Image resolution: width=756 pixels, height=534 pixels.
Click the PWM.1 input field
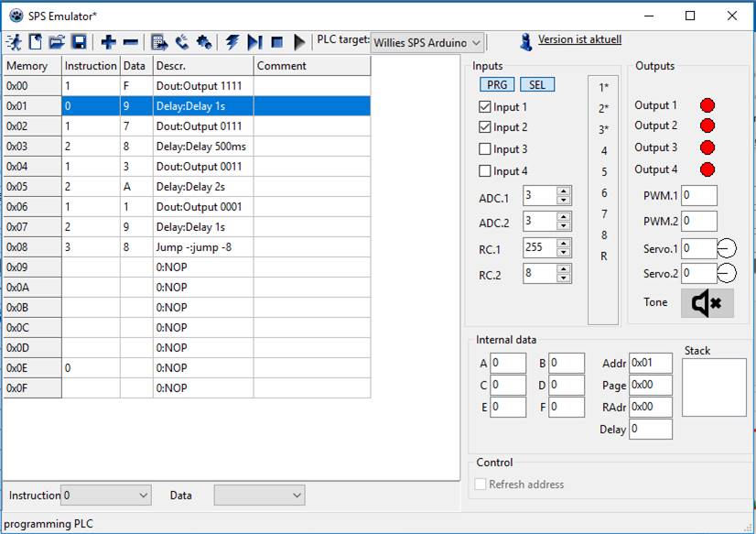click(698, 196)
